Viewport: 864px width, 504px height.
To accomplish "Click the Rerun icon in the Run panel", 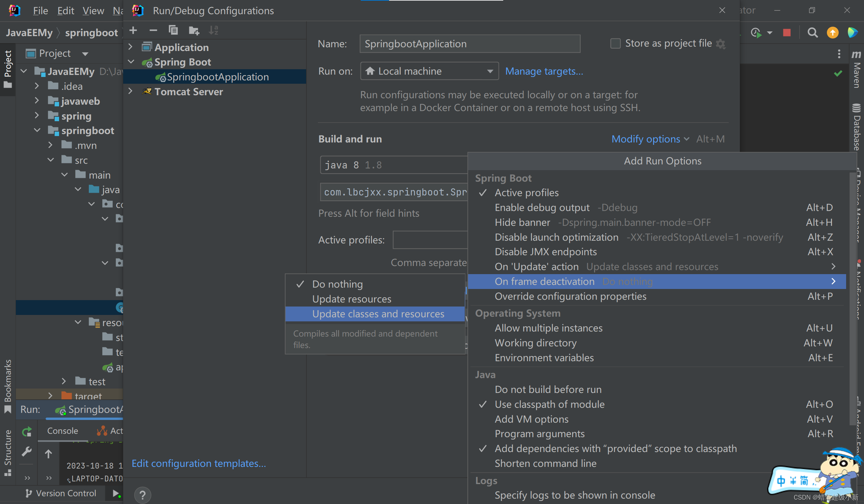I will [27, 431].
